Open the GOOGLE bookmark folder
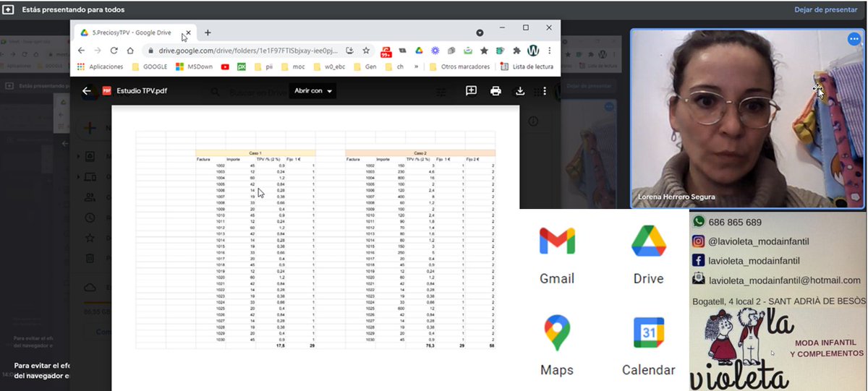This screenshot has width=868, height=391. tap(150, 66)
